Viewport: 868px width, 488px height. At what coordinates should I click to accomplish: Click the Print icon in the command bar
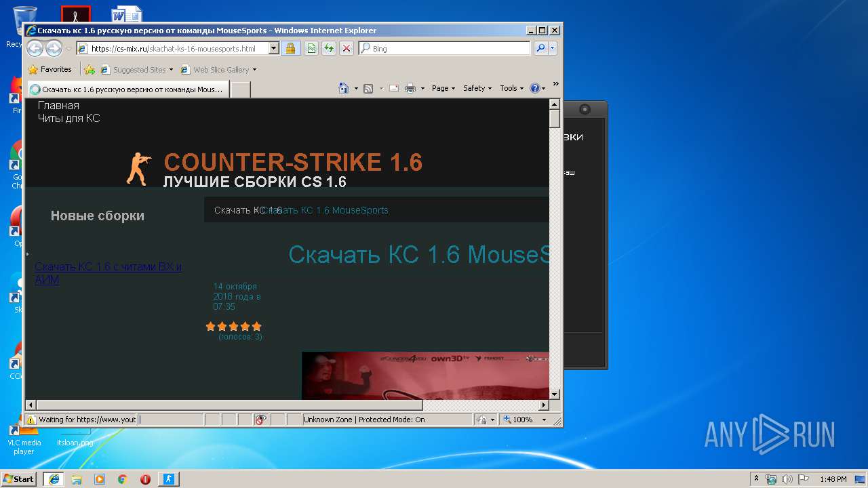coord(410,88)
